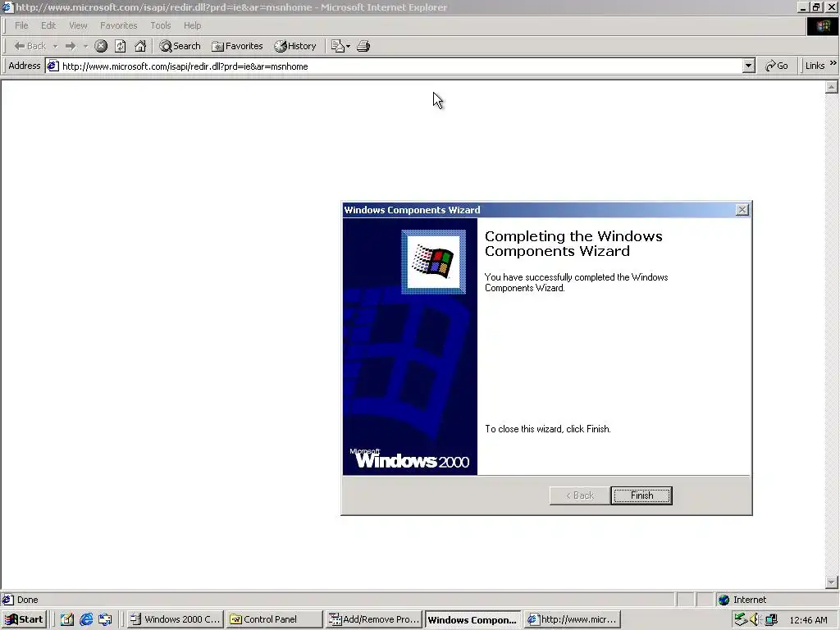Launch Internet Explorer from quick launch
Viewport: 840px width, 630px height.
pyautogui.click(x=86, y=619)
